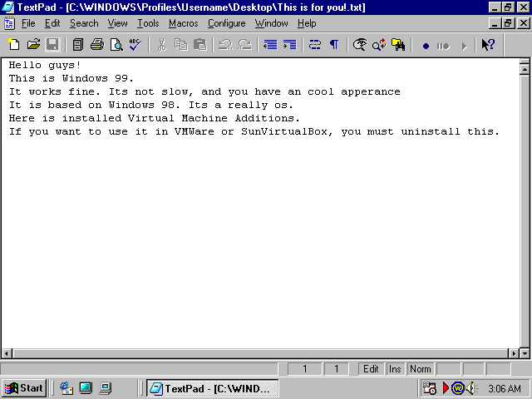Click the Print icon

click(x=97, y=44)
